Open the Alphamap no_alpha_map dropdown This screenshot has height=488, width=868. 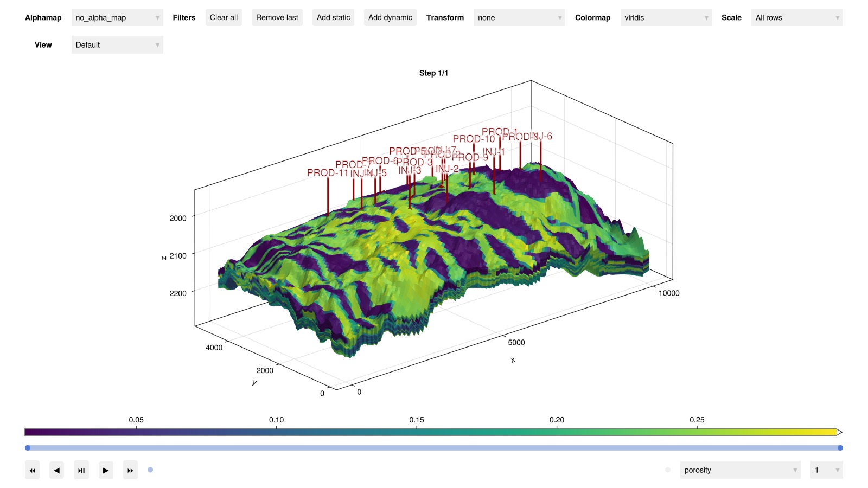tap(117, 18)
